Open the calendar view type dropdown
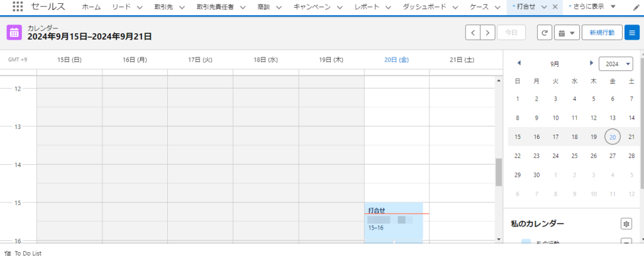The image size is (644, 256). pyautogui.click(x=567, y=33)
